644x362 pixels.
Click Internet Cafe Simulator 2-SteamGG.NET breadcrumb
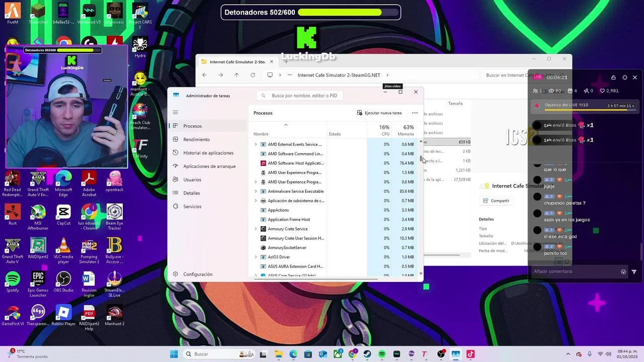point(339,75)
